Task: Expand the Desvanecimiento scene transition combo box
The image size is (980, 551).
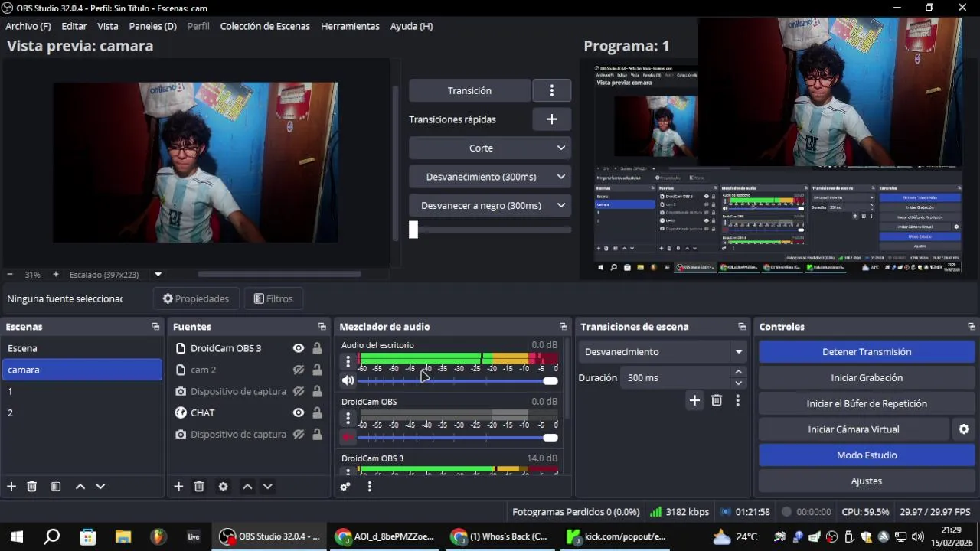Action: click(663, 352)
